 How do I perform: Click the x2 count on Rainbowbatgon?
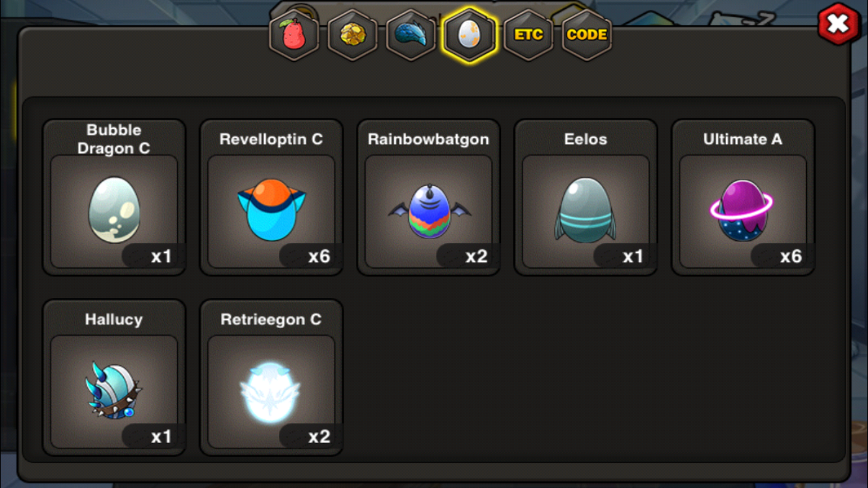tap(476, 256)
